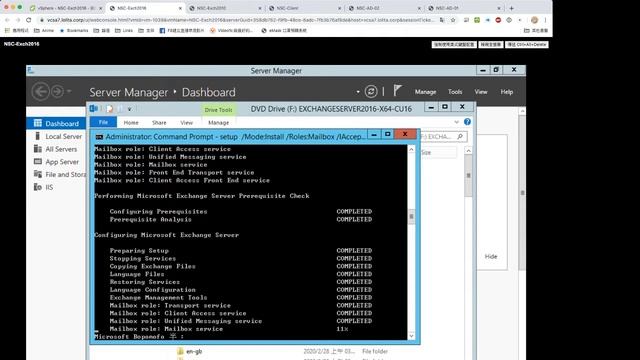Open the Manage menu in Server Manager
This screenshot has width=640, height=360.
[425, 92]
